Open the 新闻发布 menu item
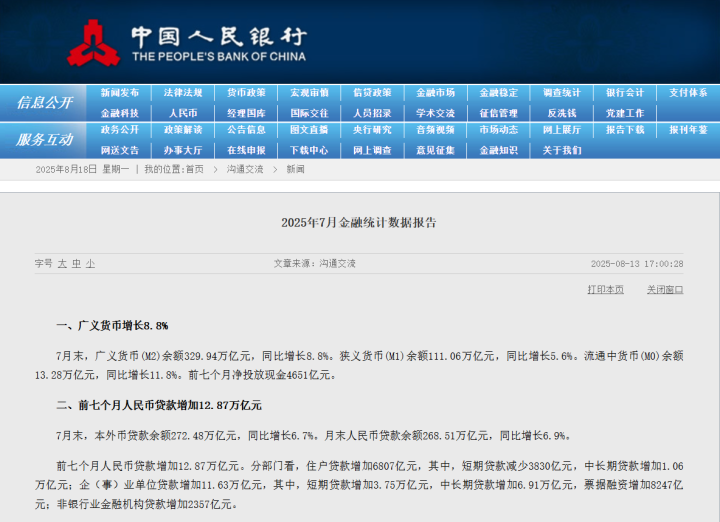The image size is (720, 522). coord(120,93)
